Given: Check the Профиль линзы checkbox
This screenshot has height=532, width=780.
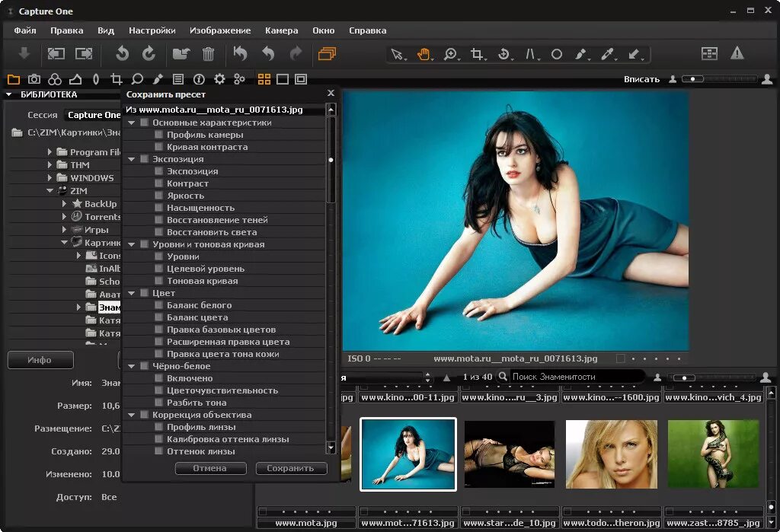Looking at the screenshot, I should (158, 427).
